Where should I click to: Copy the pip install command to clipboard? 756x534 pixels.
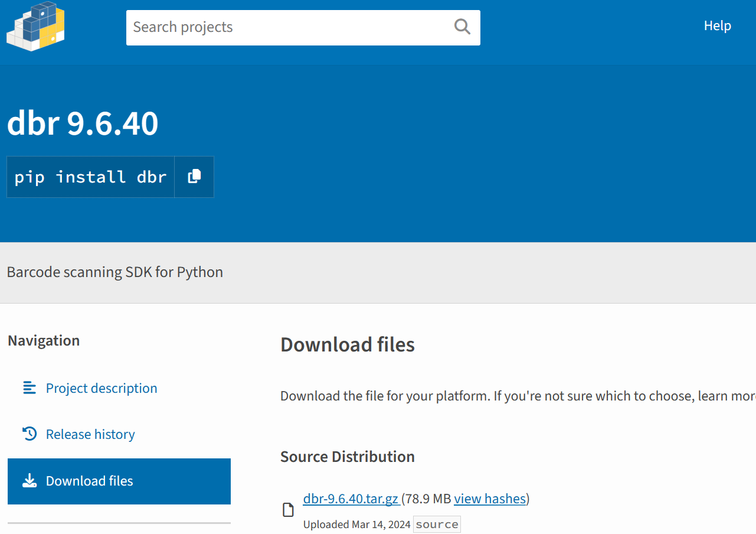[x=194, y=177]
